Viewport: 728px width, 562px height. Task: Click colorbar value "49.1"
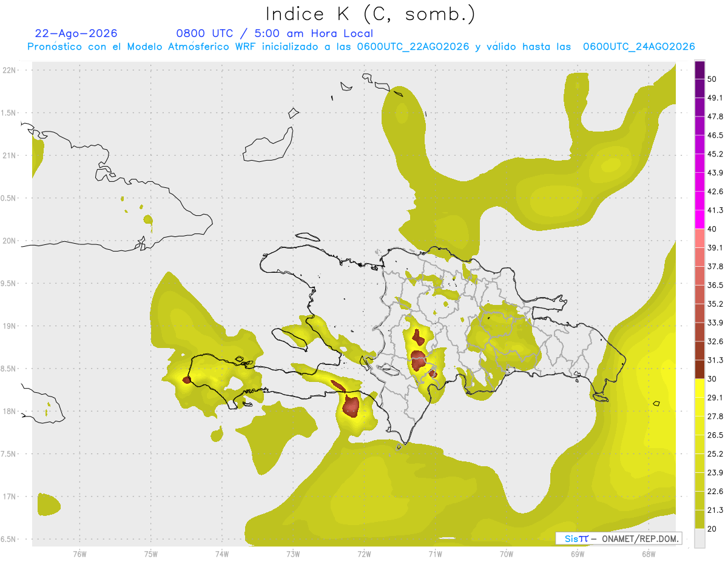pyautogui.click(x=715, y=98)
